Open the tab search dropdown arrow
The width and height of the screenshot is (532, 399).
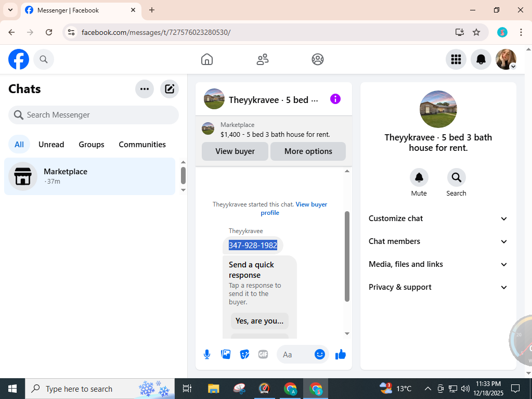[x=10, y=10]
